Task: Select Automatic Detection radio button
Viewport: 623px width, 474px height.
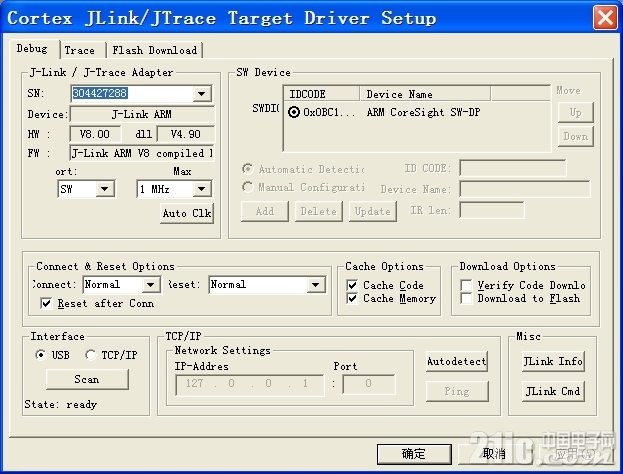Action: [x=248, y=169]
